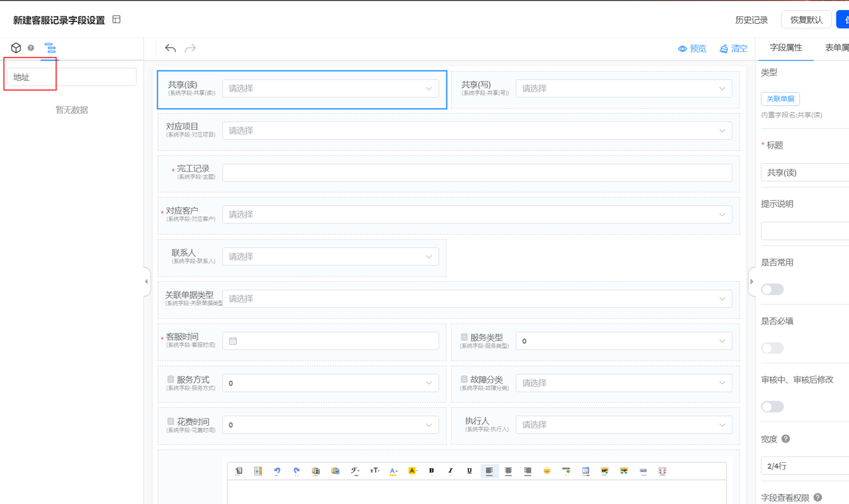Click the 关联单据 type tag

780,99
